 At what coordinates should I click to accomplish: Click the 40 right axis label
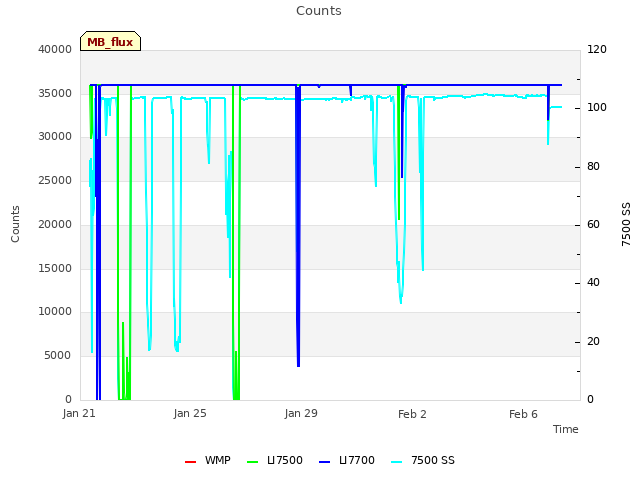click(593, 282)
